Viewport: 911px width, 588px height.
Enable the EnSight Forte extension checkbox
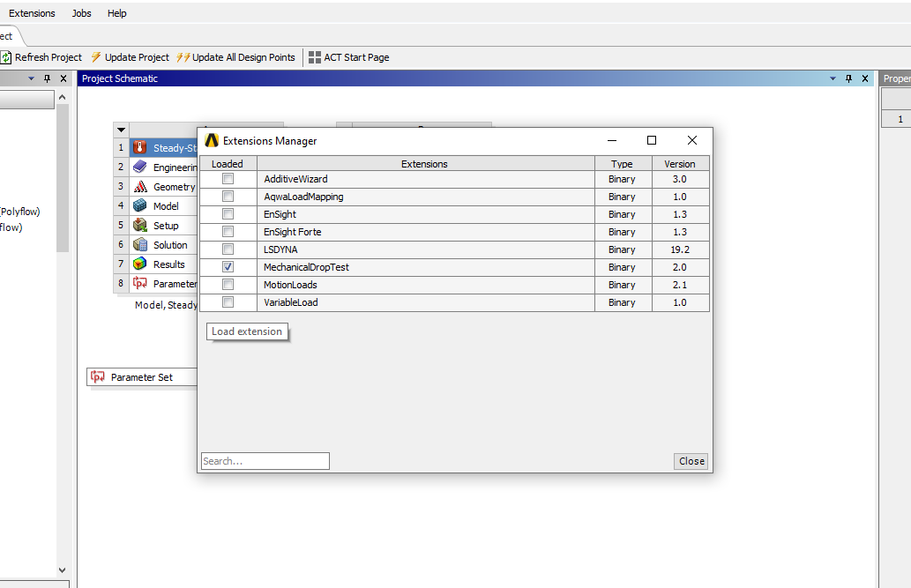(x=228, y=232)
